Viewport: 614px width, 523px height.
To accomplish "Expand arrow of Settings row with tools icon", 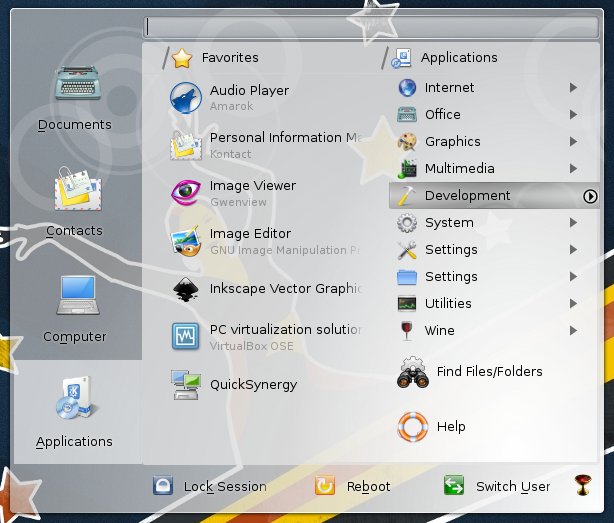I will coord(573,250).
